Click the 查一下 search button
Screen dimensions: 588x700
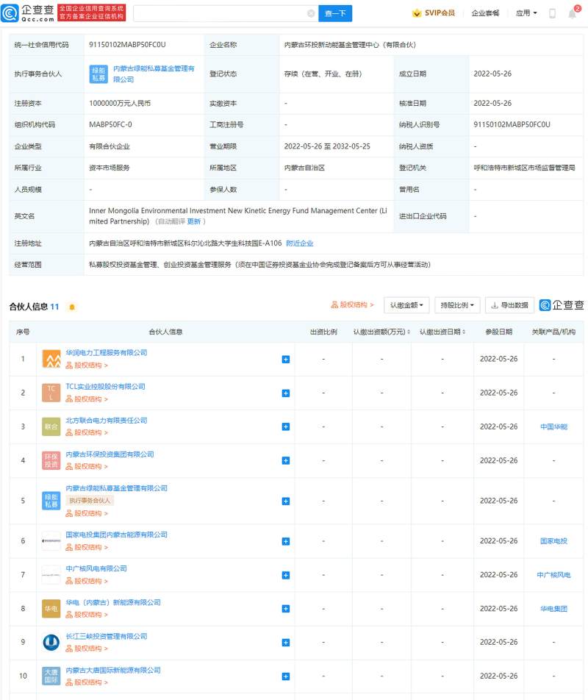pos(335,13)
